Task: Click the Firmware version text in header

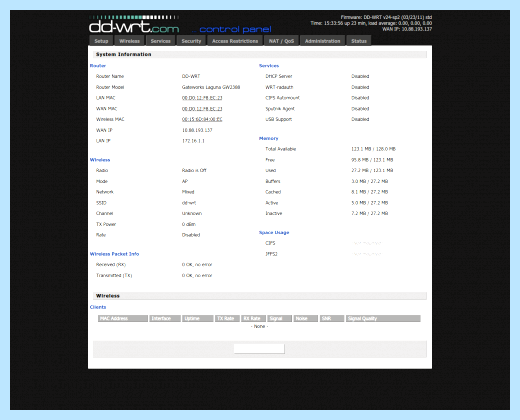Action: coord(386,17)
